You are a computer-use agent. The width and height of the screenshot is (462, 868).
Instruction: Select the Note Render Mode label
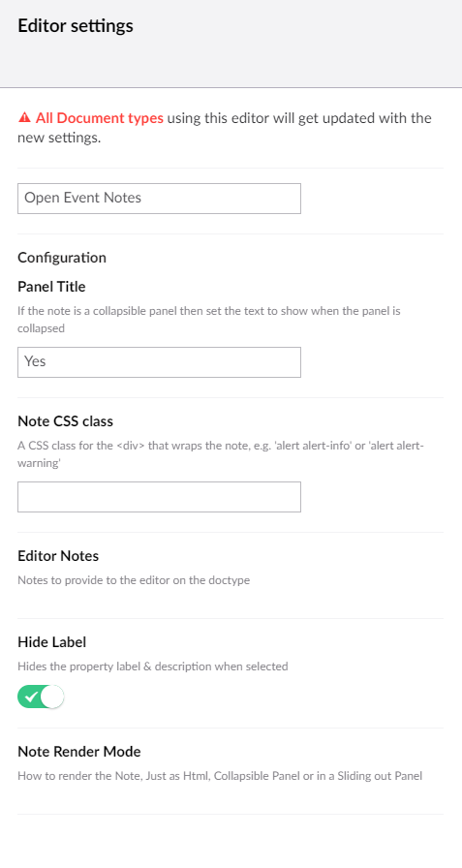point(79,751)
